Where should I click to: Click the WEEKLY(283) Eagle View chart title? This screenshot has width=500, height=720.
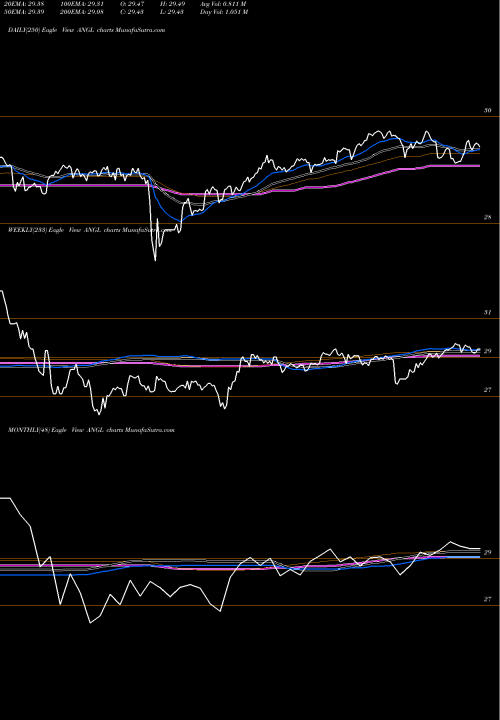(90, 230)
